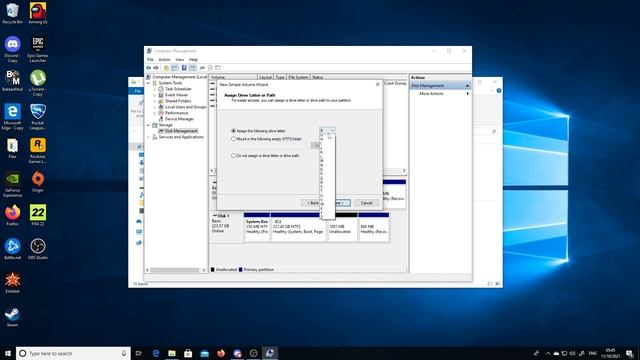Click Cancel in New Simple Volume Wizard
This screenshot has height=360, width=640.
(366, 203)
